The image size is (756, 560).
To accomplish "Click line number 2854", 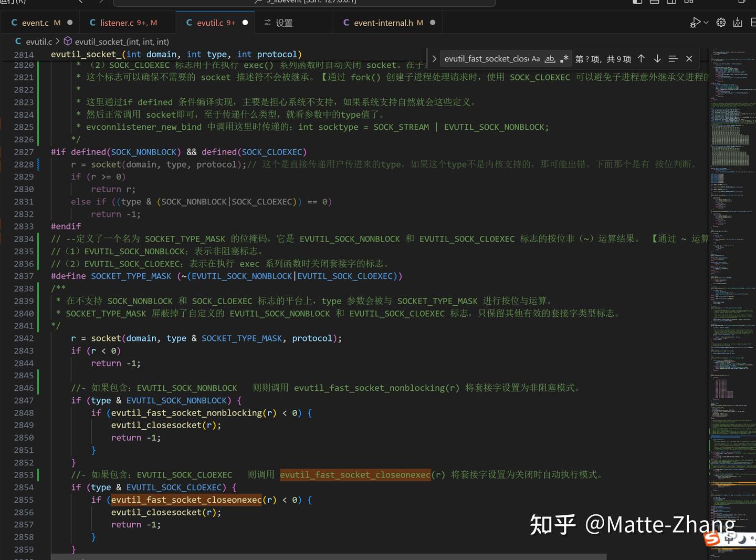I will pyautogui.click(x=24, y=488).
